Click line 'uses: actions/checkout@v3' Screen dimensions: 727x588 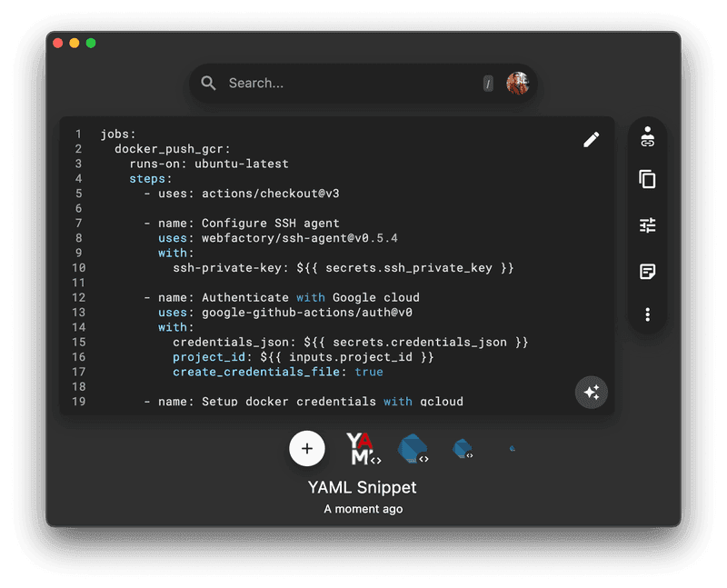(x=242, y=194)
